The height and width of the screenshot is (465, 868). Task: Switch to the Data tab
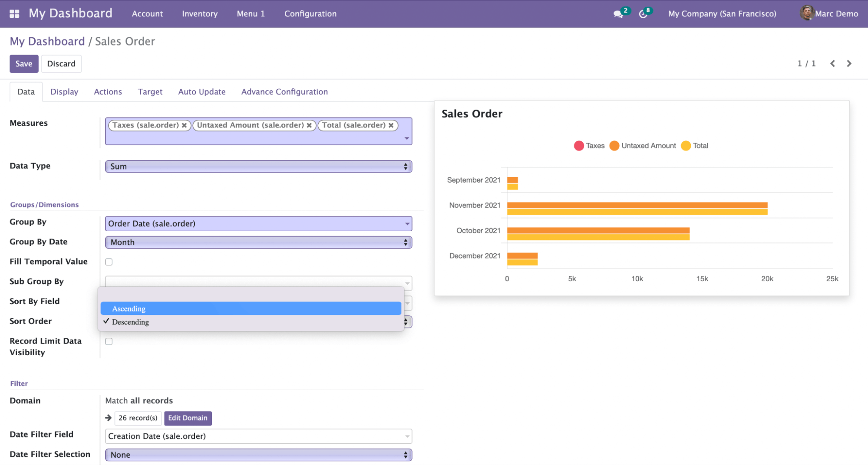tap(26, 92)
